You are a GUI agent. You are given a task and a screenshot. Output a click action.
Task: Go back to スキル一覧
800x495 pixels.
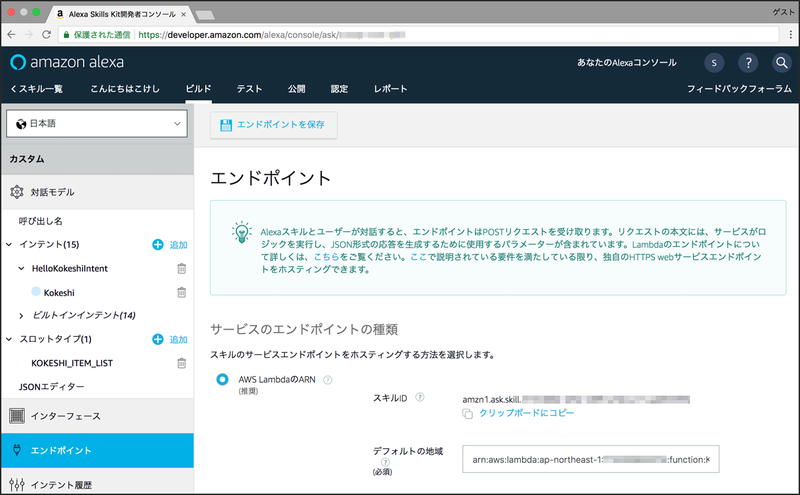coord(37,89)
